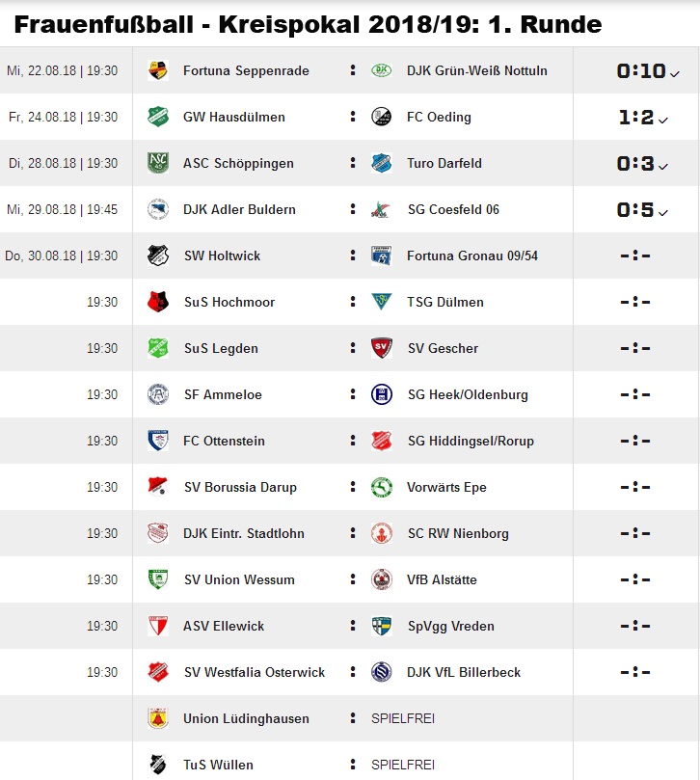Viewport: 700px width, 780px height.
Task: Click the Union Lüdinghausen crest
Action: pos(158,718)
